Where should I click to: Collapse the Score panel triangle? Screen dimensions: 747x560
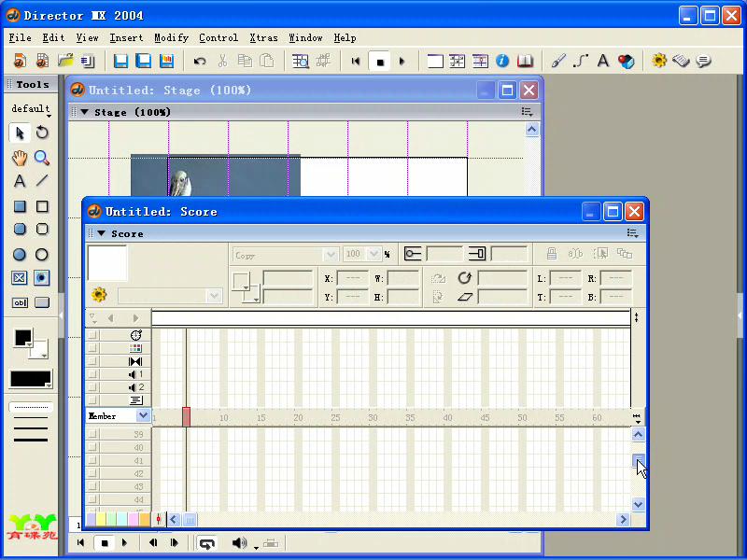coord(101,233)
